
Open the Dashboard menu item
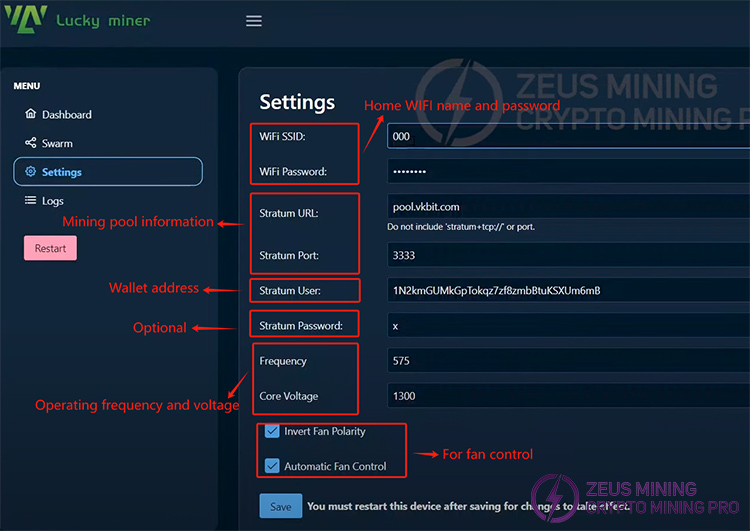tap(108, 114)
